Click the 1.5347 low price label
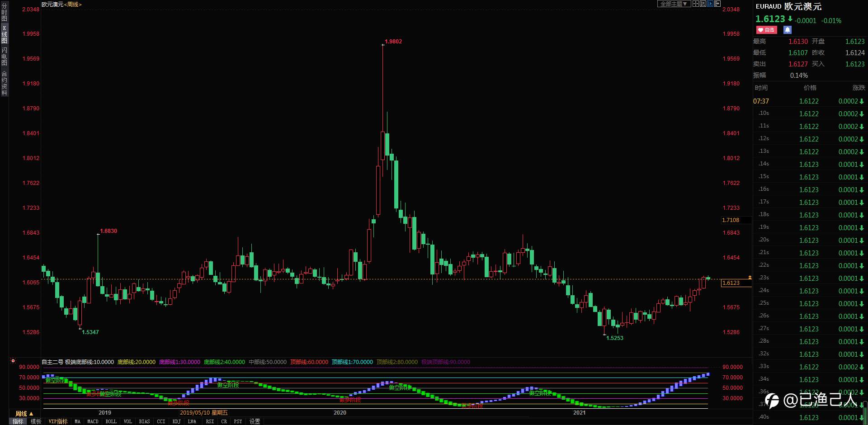 (90, 332)
